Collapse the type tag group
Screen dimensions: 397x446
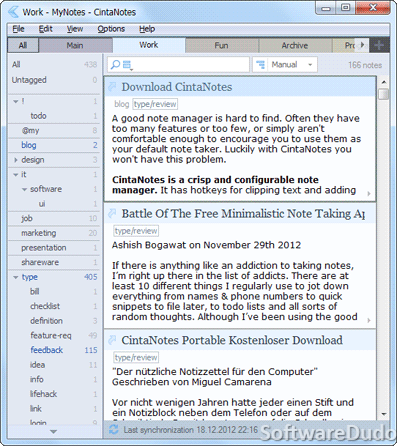pos(16,277)
